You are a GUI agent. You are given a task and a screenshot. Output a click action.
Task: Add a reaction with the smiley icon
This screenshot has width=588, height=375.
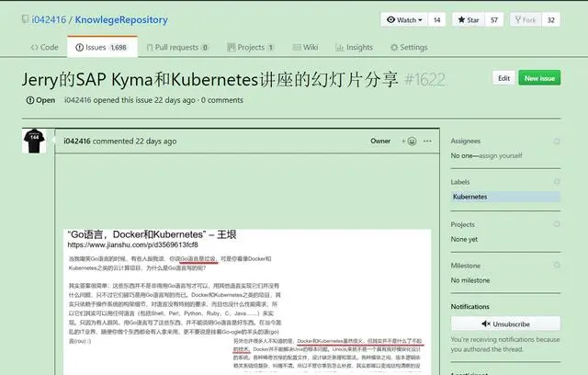coord(409,141)
